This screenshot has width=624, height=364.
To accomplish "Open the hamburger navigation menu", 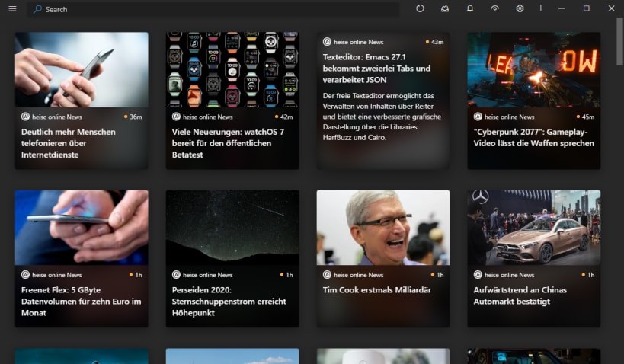I will (12, 8).
